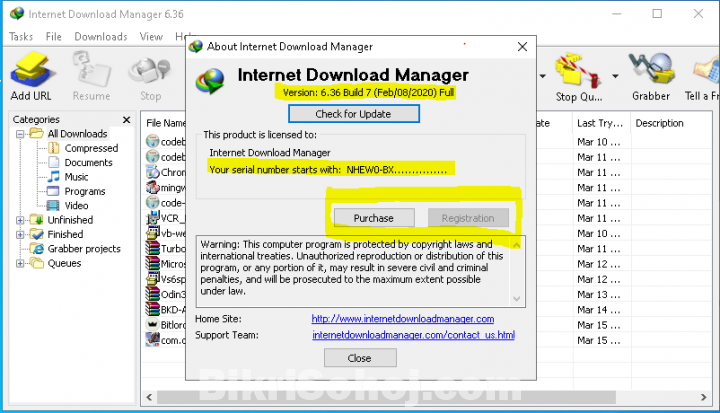Click the Stop toolbar icon
Image resolution: width=720 pixels, height=413 pixels.
(x=150, y=71)
